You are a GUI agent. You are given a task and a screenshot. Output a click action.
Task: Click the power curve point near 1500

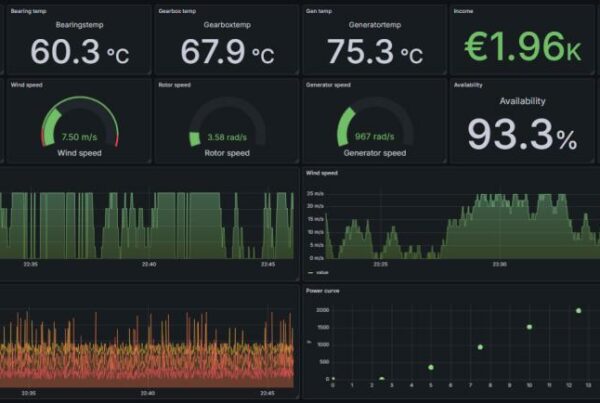(529, 327)
